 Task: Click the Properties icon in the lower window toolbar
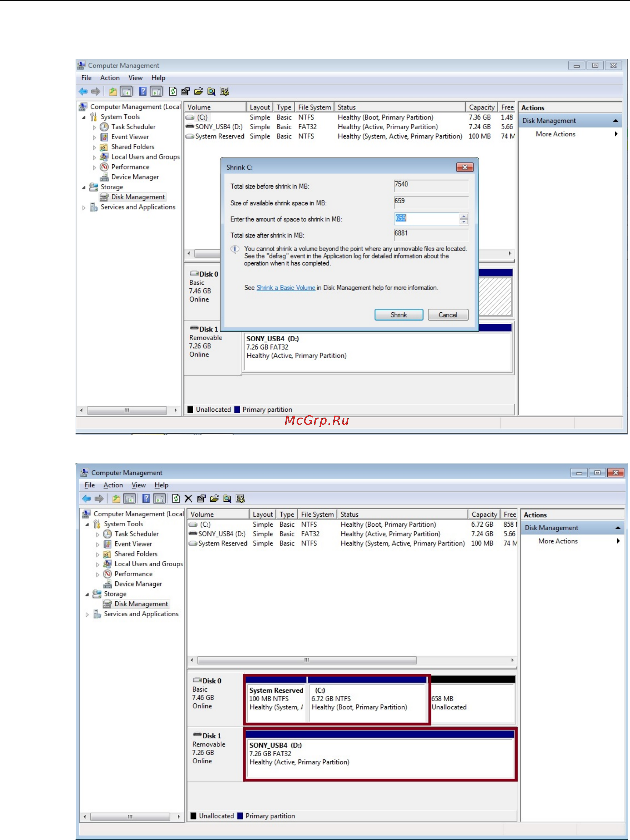201,499
